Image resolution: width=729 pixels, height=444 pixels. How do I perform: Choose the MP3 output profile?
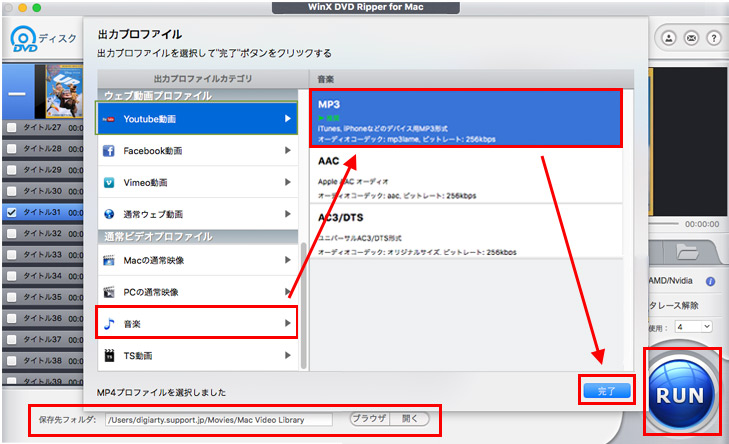point(466,119)
